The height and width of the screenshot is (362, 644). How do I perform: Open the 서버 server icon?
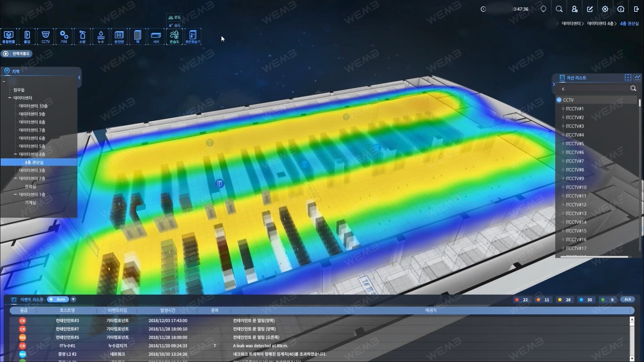(156, 37)
